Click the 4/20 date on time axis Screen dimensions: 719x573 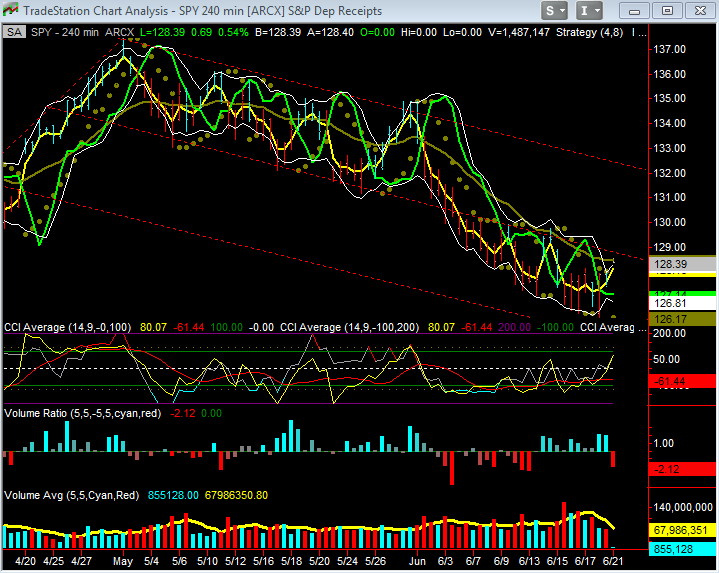[25, 561]
